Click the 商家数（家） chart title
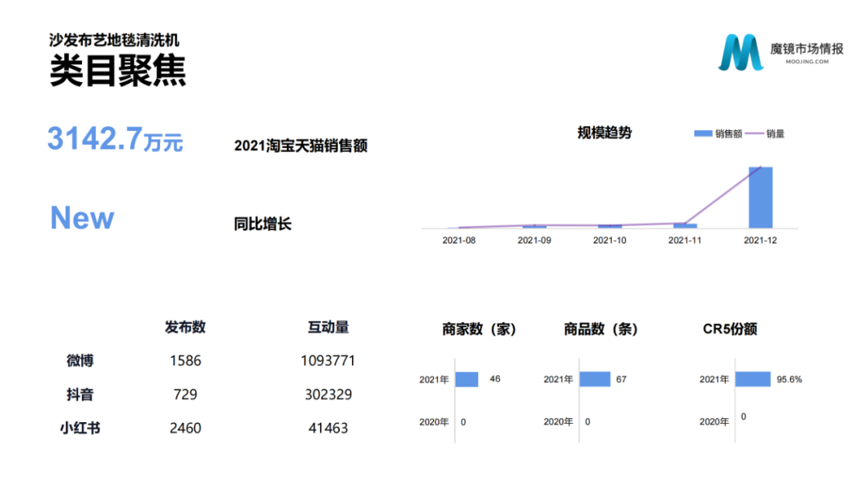The width and height of the screenshot is (868, 488). [479, 329]
